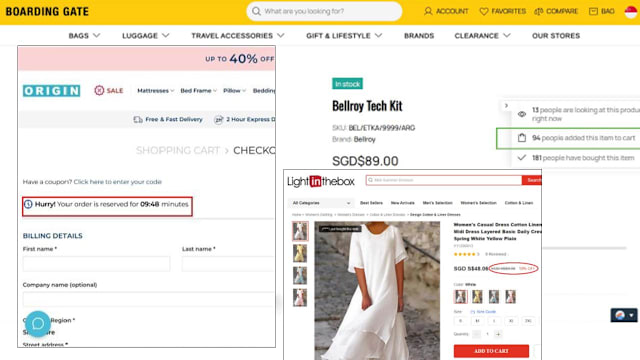The height and width of the screenshot is (360, 640).
Task: Collapse the social proof panel arrow
Action: point(506,105)
